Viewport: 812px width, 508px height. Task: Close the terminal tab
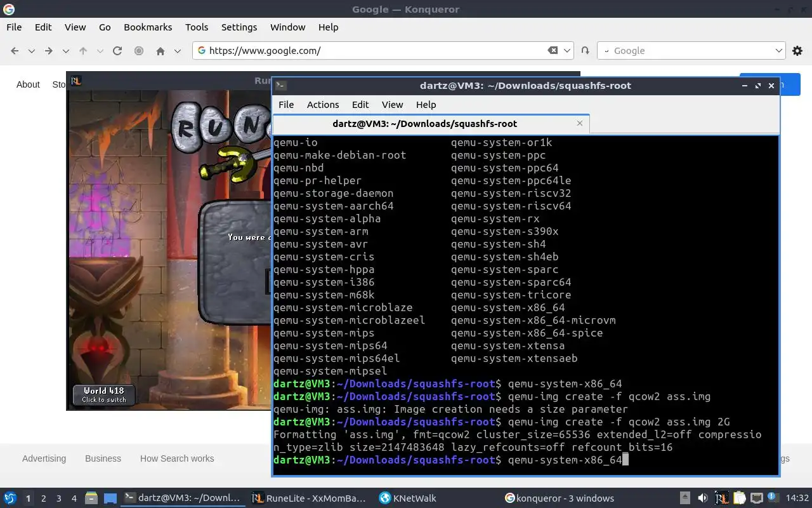click(579, 123)
